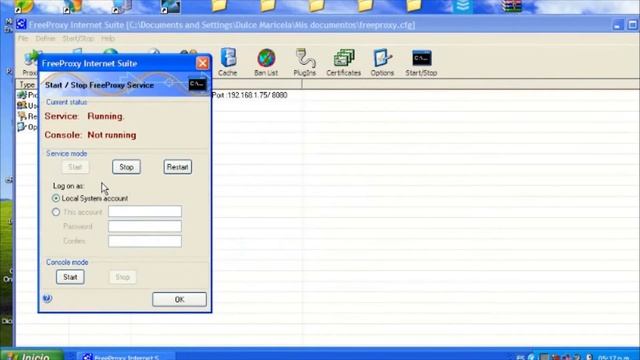Open the Inicio start button
The image size is (640, 360).
point(32,356)
